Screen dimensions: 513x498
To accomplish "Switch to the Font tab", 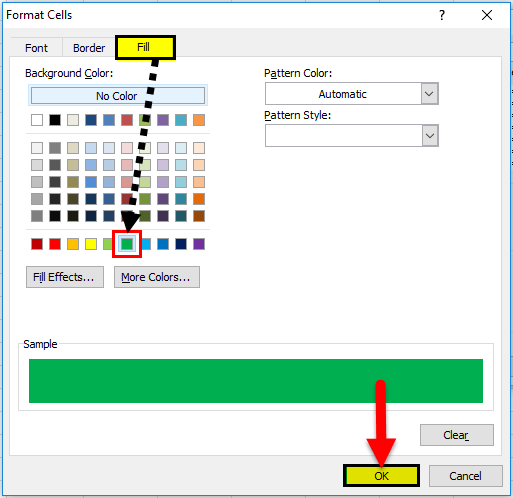I will tap(36, 48).
